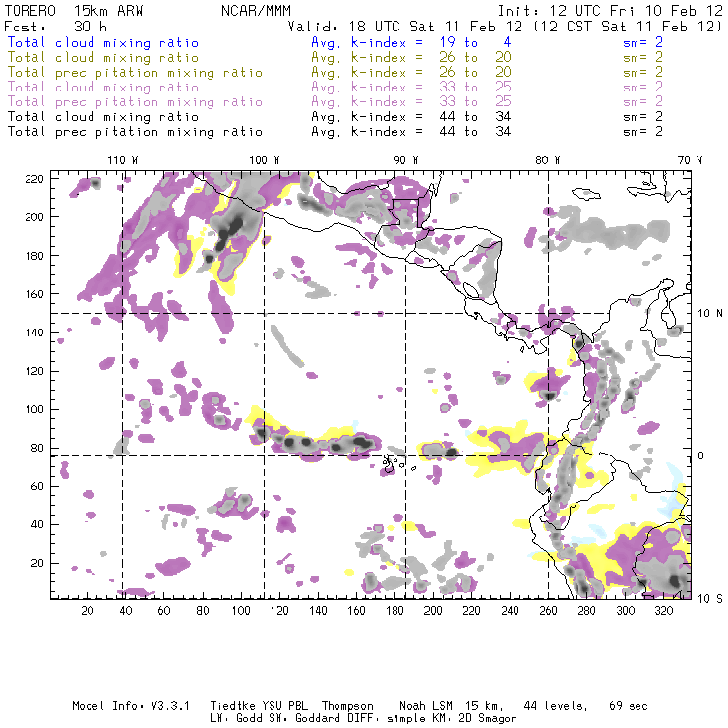Click the "44 levels," footer text
The width and height of the screenshot is (728, 728).
(556, 706)
